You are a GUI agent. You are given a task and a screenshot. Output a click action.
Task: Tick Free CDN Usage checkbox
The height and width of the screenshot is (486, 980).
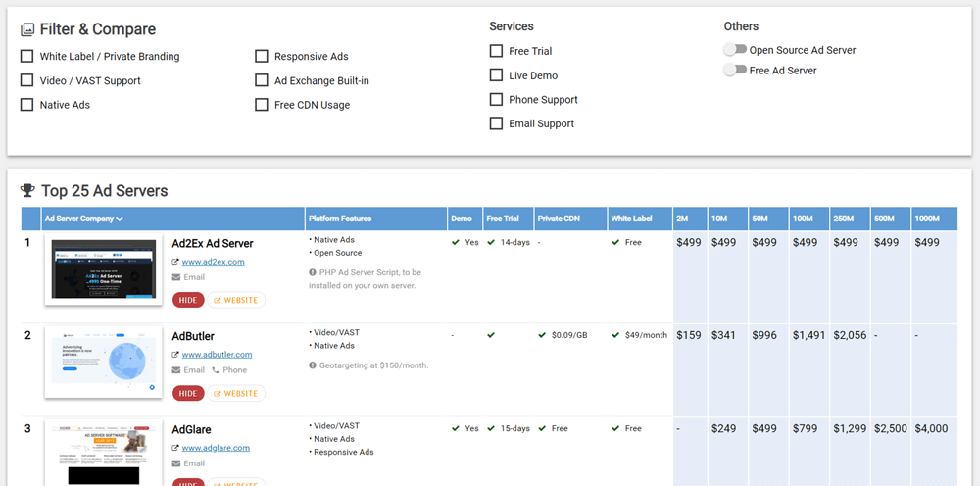click(x=262, y=105)
